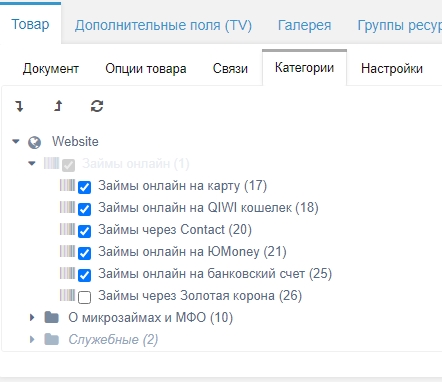Click barcode icon of Займы через Золотая корона
The image size is (442, 382).
pyautogui.click(x=67, y=295)
